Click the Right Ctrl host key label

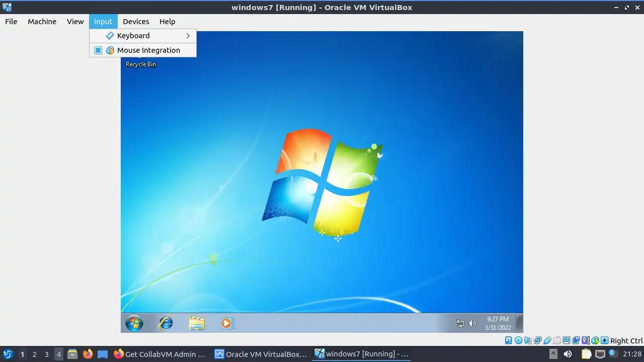[626, 341]
